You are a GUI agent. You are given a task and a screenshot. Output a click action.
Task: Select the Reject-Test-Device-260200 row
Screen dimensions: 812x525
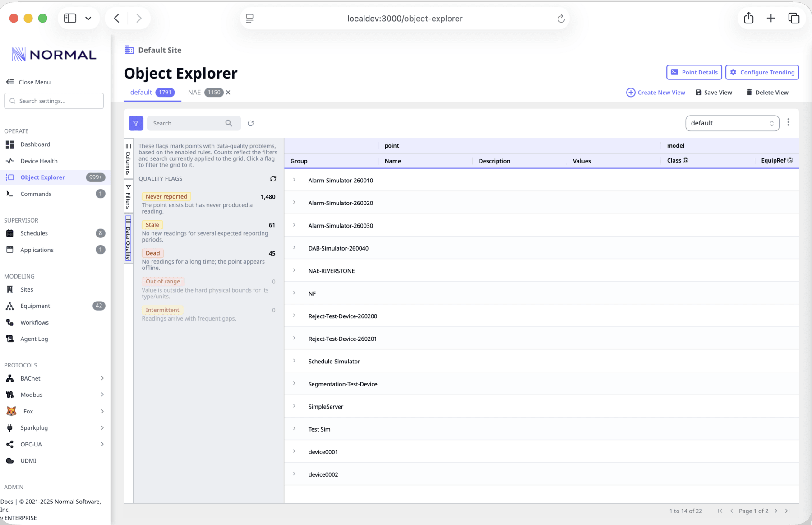click(x=541, y=316)
